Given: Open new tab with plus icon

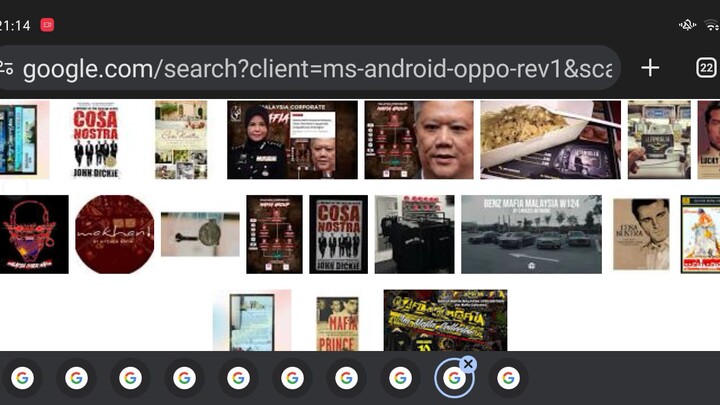Looking at the screenshot, I should click(x=650, y=68).
